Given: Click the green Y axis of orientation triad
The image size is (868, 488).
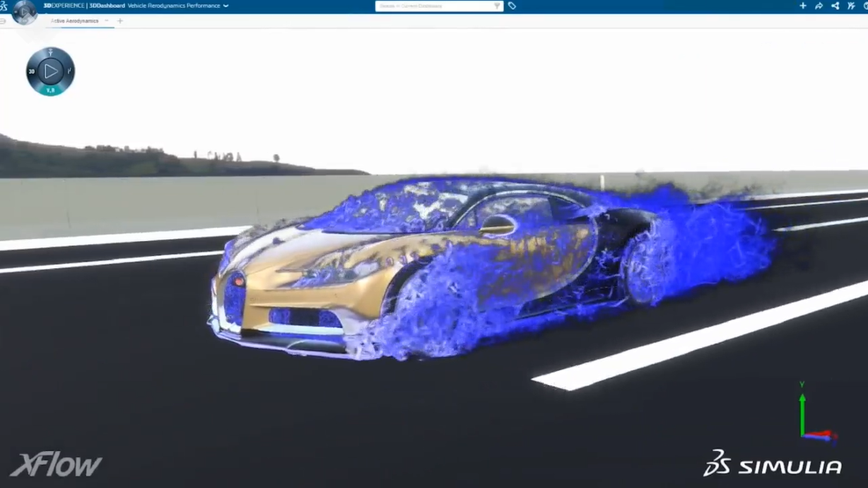Looking at the screenshot, I should point(801,413).
